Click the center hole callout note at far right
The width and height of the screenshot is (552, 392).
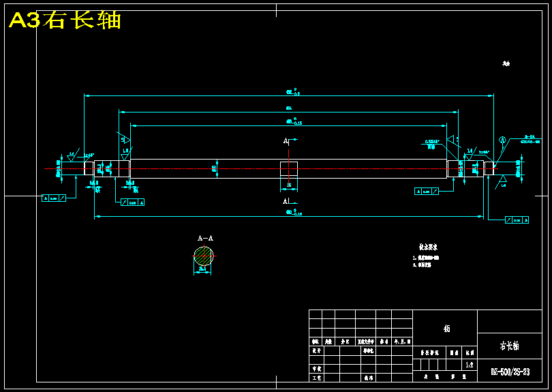(530, 139)
